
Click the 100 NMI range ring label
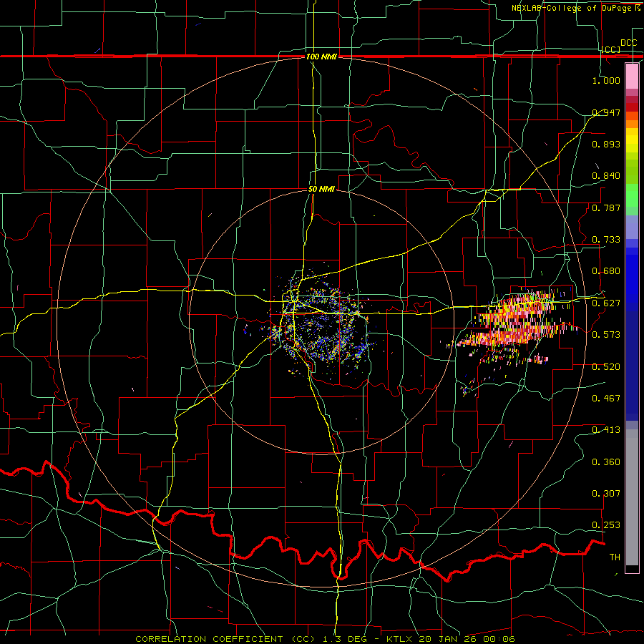point(321,57)
